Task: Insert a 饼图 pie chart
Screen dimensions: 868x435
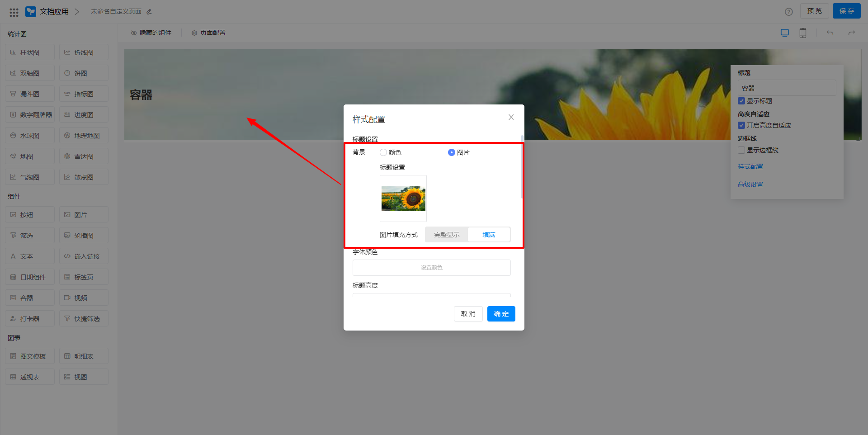Action: pyautogui.click(x=83, y=73)
